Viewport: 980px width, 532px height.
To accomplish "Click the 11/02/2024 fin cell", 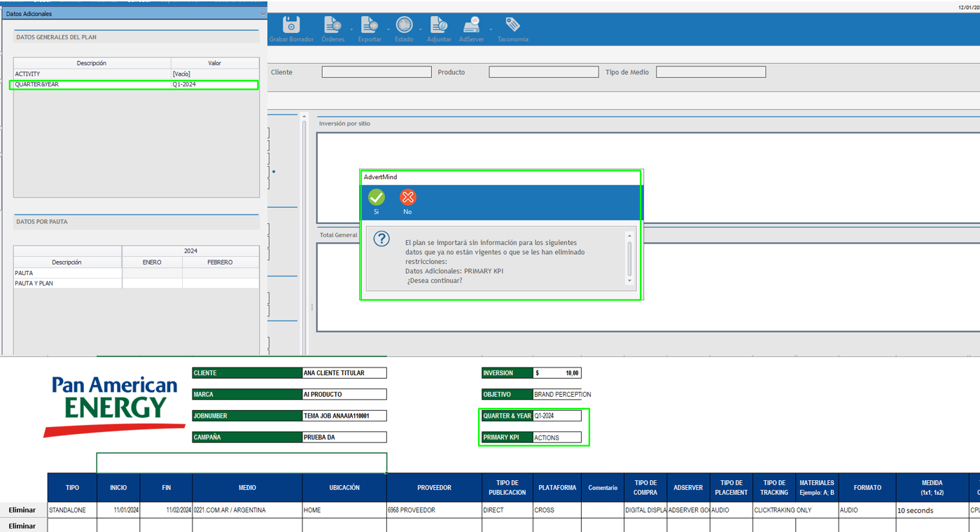I will [x=167, y=510].
